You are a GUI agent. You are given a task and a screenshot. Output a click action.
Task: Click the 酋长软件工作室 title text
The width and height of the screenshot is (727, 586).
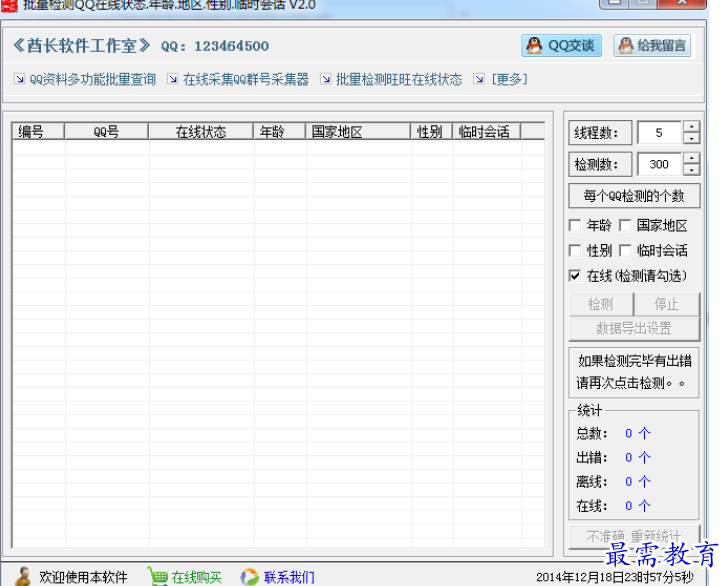tap(82, 45)
